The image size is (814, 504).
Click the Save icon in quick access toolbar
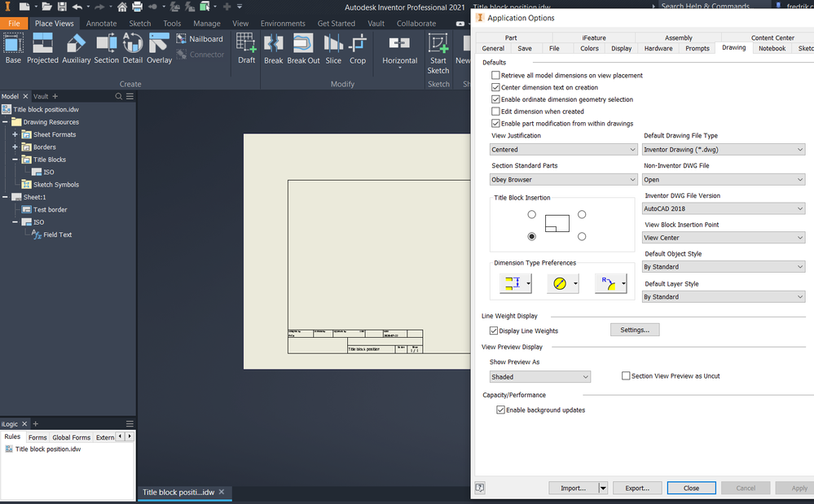(62, 7)
